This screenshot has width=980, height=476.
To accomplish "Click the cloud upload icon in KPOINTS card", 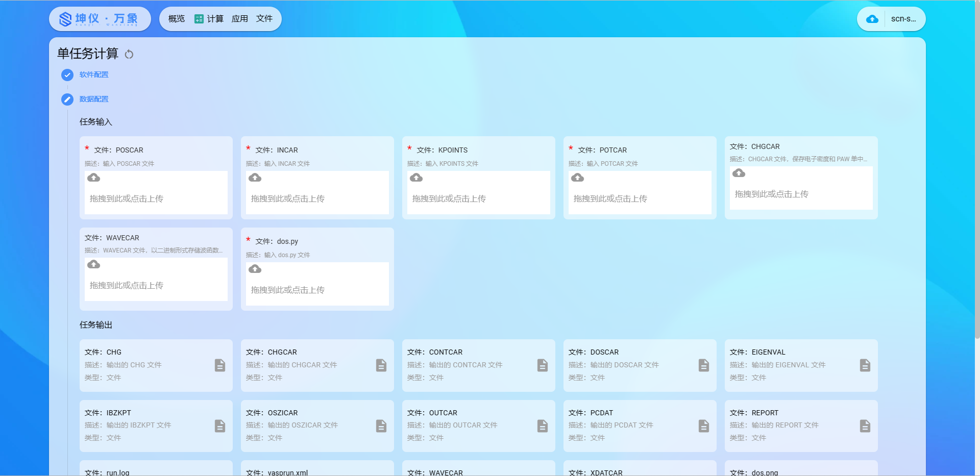I will (x=416, y=178).
